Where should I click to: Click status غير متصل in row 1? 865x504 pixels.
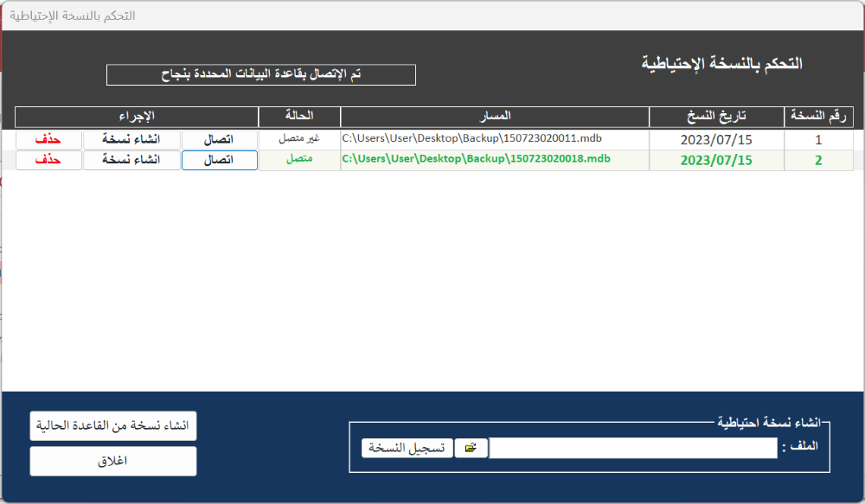pos(299,139)
